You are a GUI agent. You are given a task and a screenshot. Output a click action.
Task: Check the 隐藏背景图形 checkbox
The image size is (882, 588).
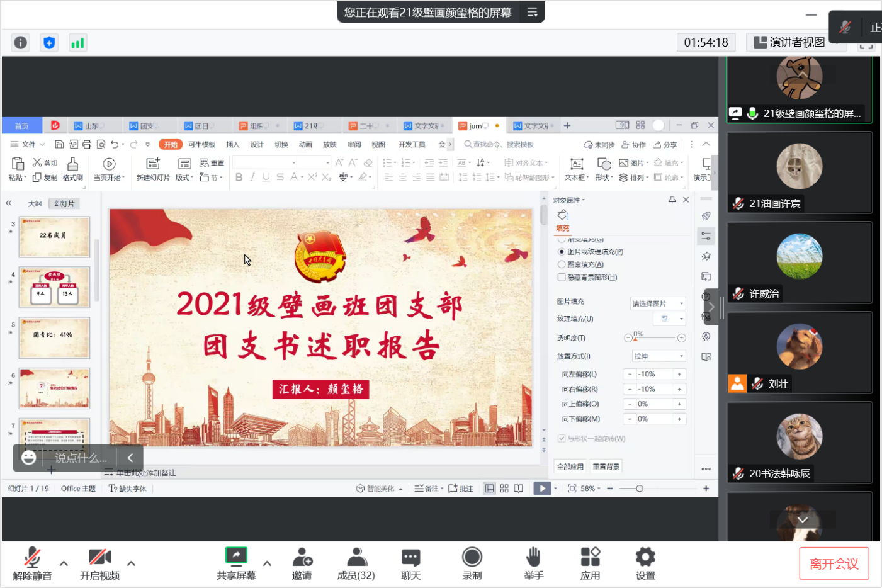[562, 277]
